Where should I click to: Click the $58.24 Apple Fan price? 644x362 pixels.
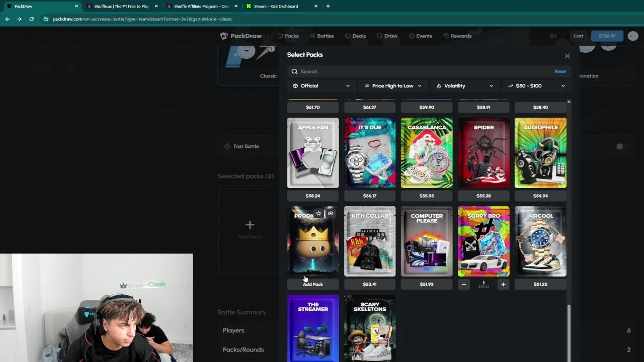[x=312, y=196]
